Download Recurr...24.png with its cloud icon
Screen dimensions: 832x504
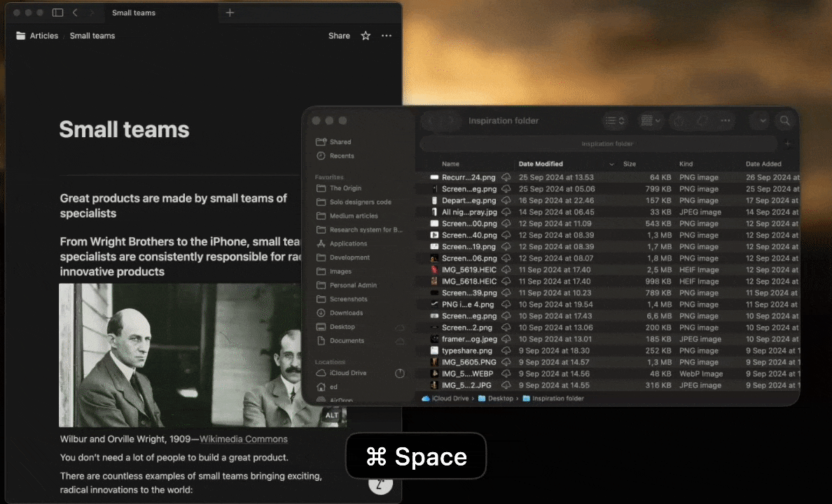(506, 177)
